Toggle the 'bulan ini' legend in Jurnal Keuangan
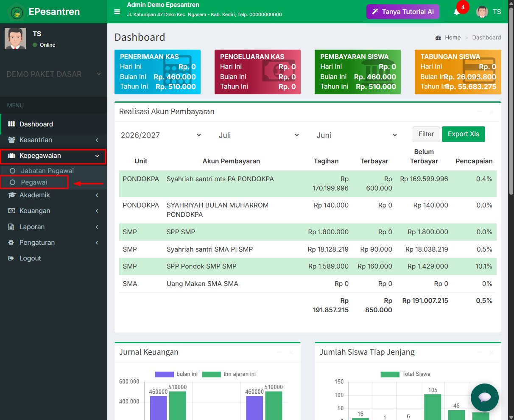 [176, 374]
